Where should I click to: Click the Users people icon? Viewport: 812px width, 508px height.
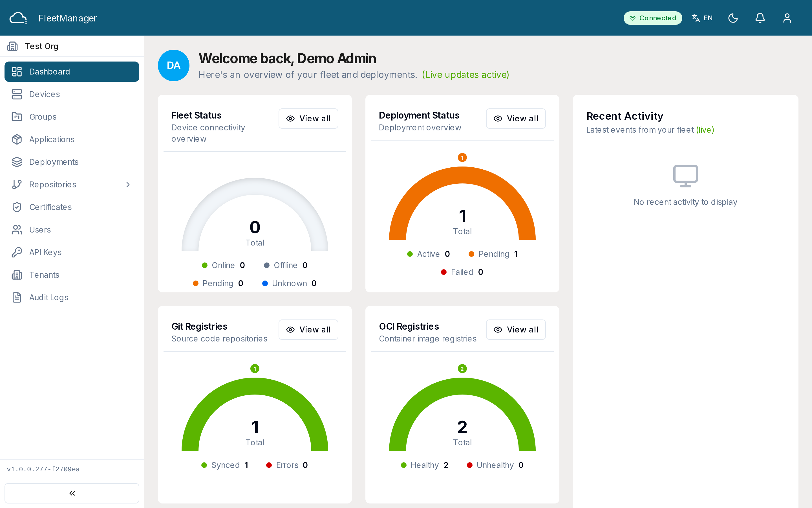pos(17,230)
